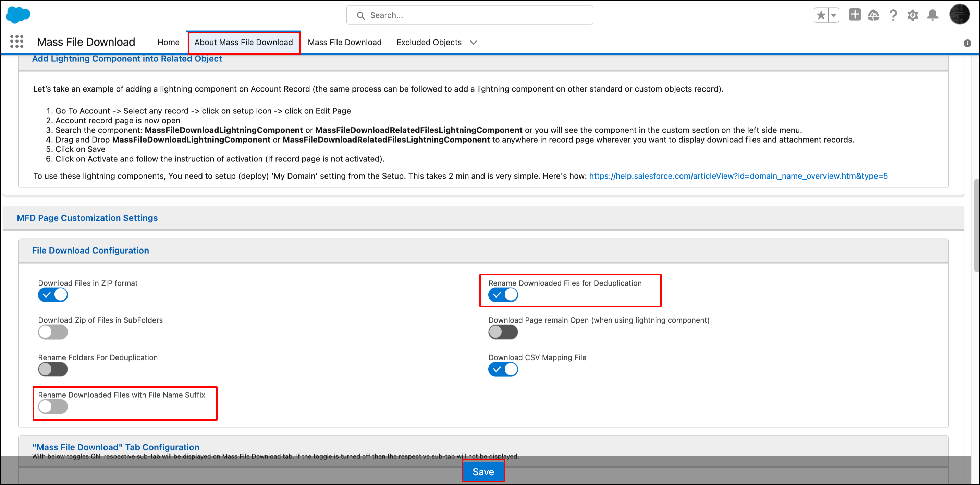Click in the global Search field
The height and width of the screenshot is (485, 980).
pyautogui.click(x=476, y=15)
